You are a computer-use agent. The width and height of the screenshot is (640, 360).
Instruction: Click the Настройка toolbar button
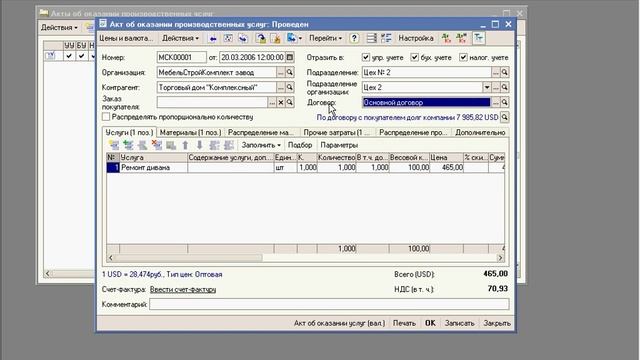coord(416,38)
